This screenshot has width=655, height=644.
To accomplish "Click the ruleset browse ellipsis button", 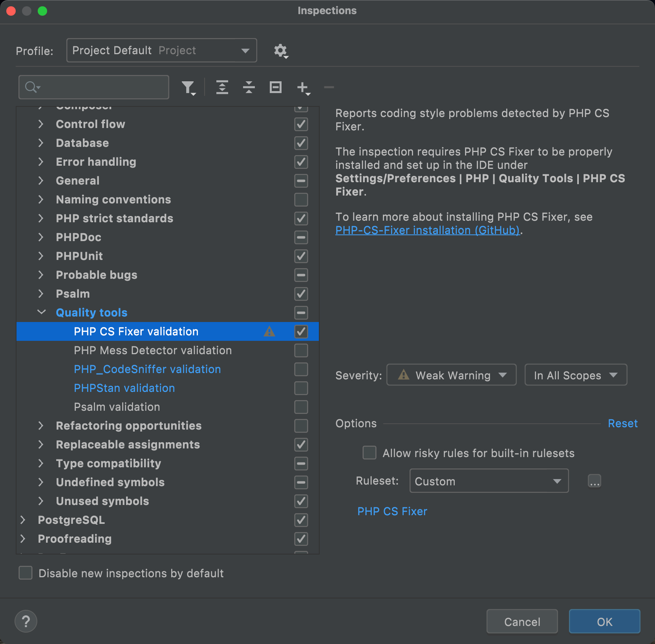I will point(594,481).
